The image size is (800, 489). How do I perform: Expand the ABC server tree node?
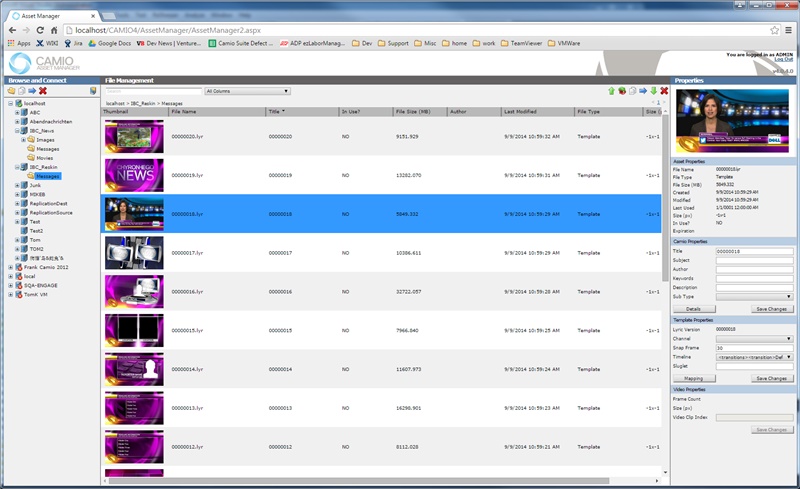(17, 113)
